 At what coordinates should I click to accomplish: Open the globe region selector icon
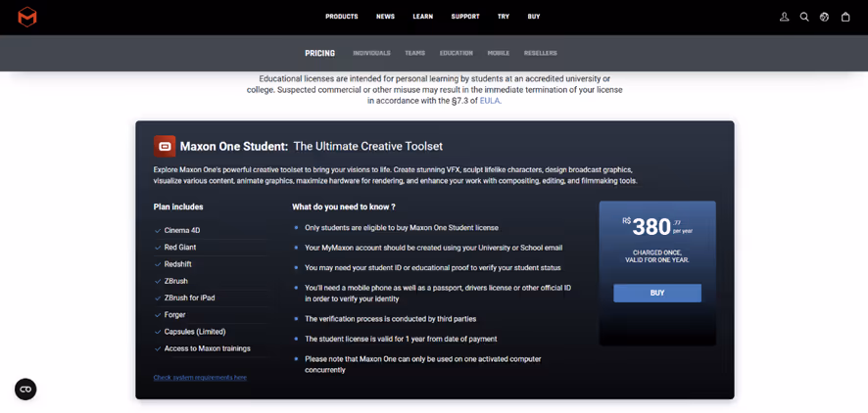[x=824, y=17]
